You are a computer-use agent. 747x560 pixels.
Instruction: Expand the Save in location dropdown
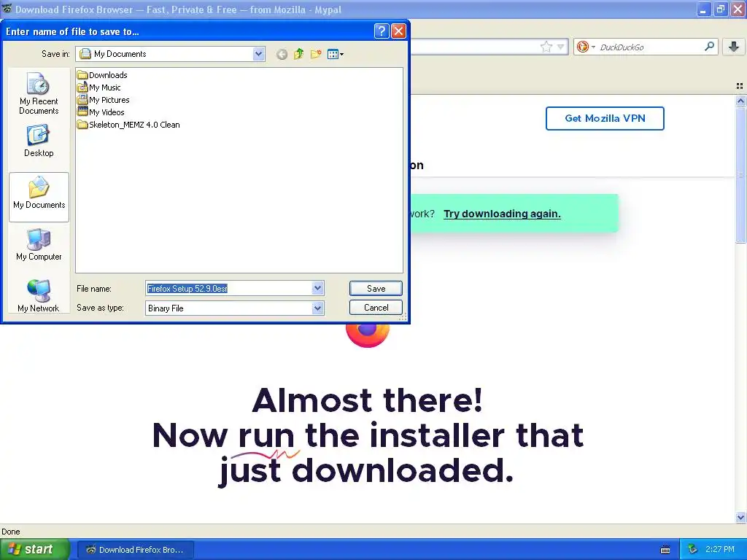coord(259,54)
